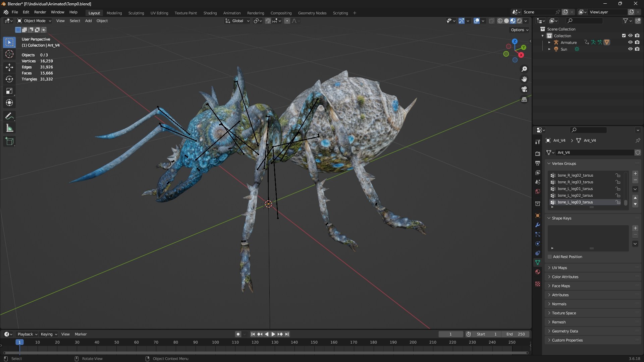644x362 pixels.
Task: Click the Zoom viewport icon
Action: [x=524, y=69]
